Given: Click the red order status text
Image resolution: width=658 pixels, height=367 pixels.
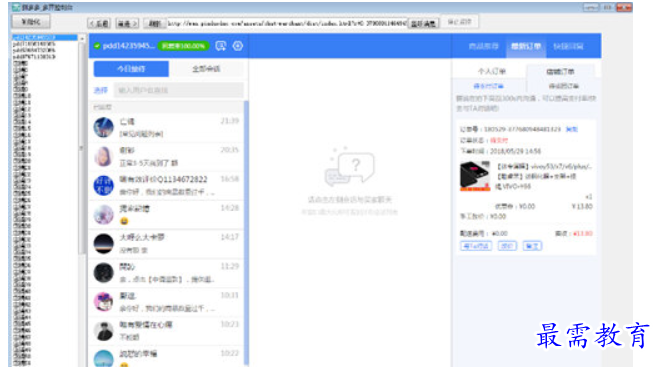Looking at the screenshot, I should tap(499, 141).
